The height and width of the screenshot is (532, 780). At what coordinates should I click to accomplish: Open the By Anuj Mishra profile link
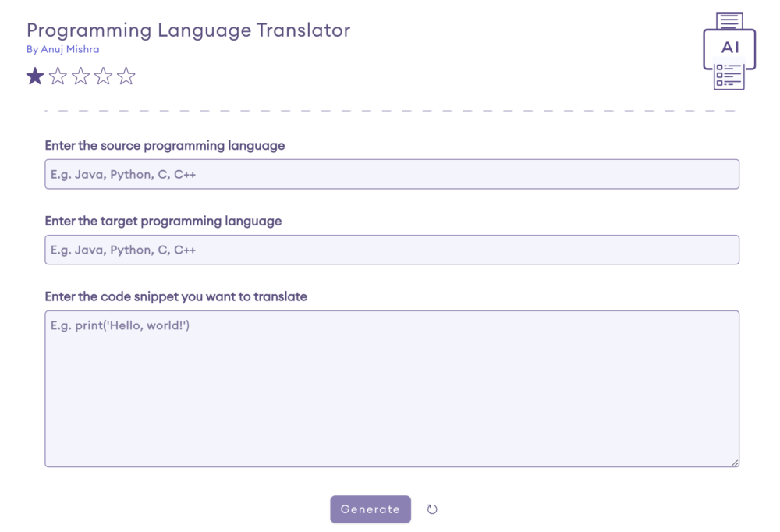[x=62, y=49]
